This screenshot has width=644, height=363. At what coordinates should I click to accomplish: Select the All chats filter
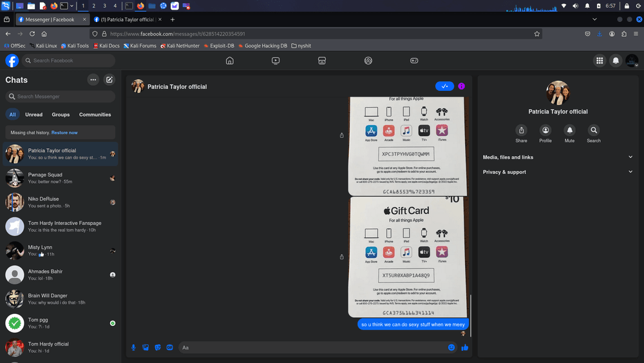point(13,115)
